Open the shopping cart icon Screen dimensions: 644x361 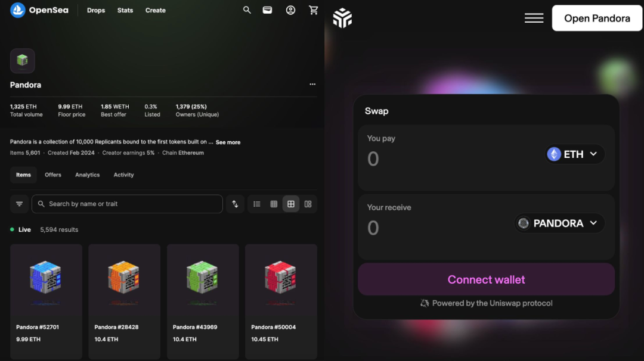tap(314, 10)
